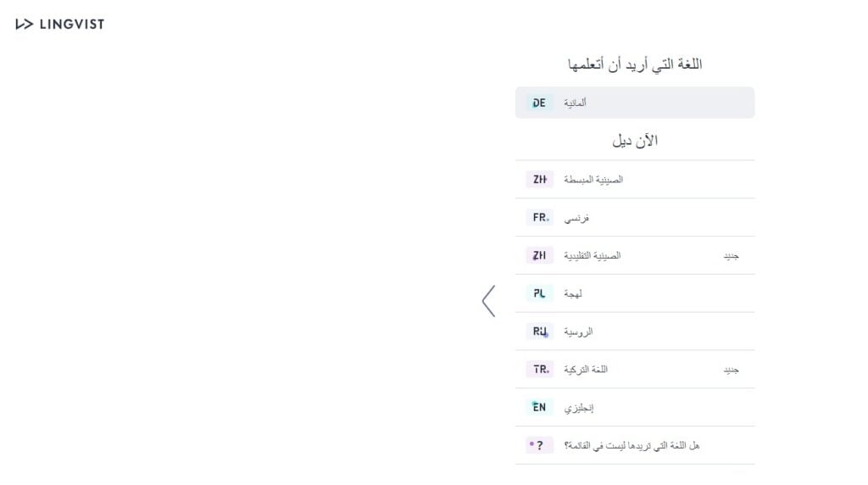Select the الصينية المبسطة course label
The height and width of the screenshot is (485, 868).
tap(593, 180)
